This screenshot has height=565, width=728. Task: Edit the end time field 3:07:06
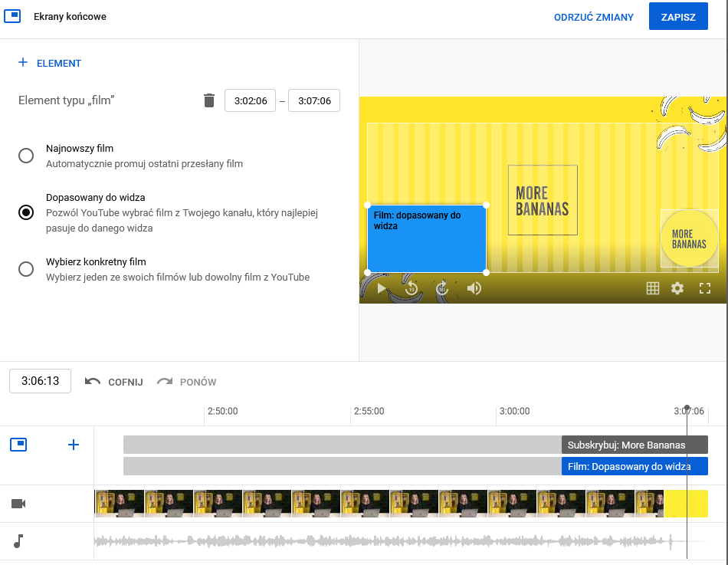313,100
